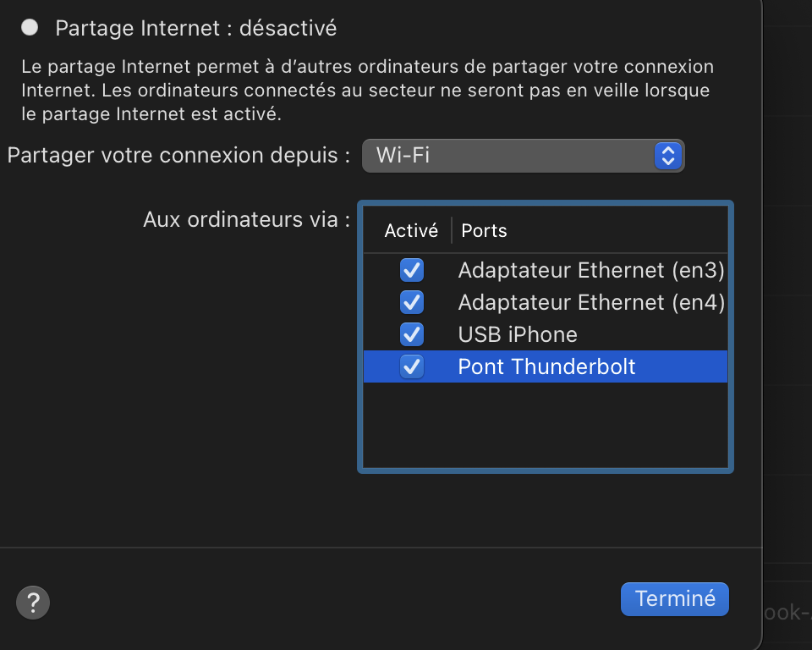Click the Partager votre connexion depuis label
This screenshot has width=812, height=650.
tap(178, 156)
